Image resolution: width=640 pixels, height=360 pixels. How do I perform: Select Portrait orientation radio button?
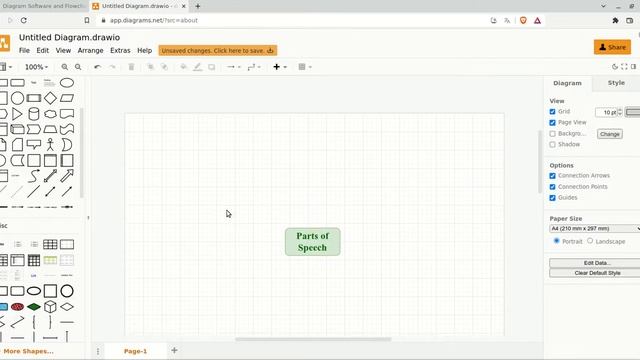coord(556,241)
